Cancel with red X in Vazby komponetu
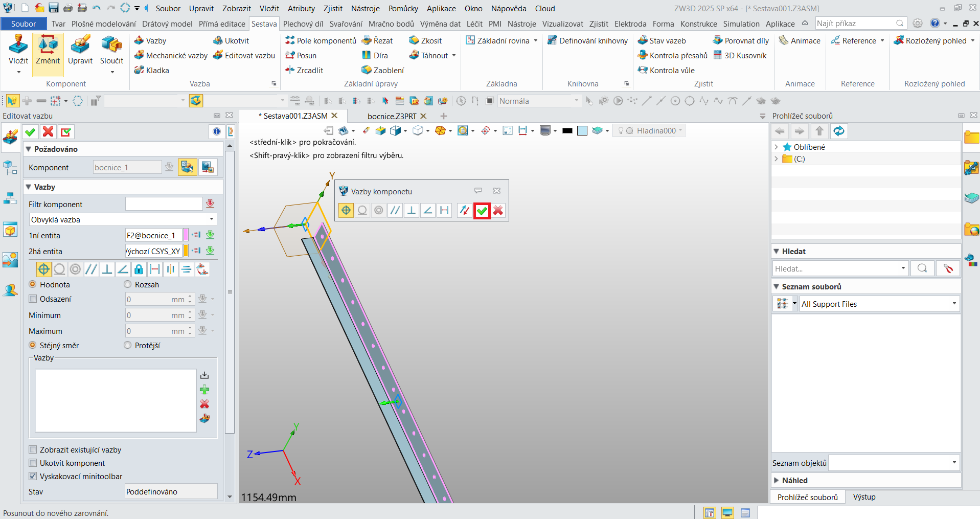Image resolution: width=980 pixels, height=519 pixels. coord(498,211)
